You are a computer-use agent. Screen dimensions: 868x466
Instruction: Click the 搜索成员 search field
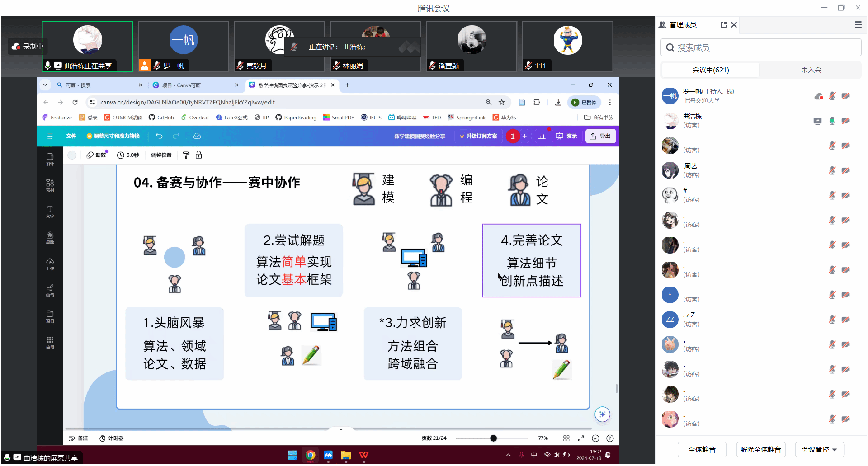(761, 47)
